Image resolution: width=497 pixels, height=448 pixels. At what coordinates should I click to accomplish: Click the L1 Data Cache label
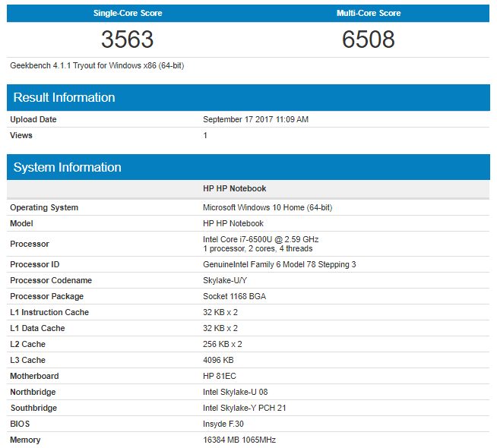click(37, 328)
